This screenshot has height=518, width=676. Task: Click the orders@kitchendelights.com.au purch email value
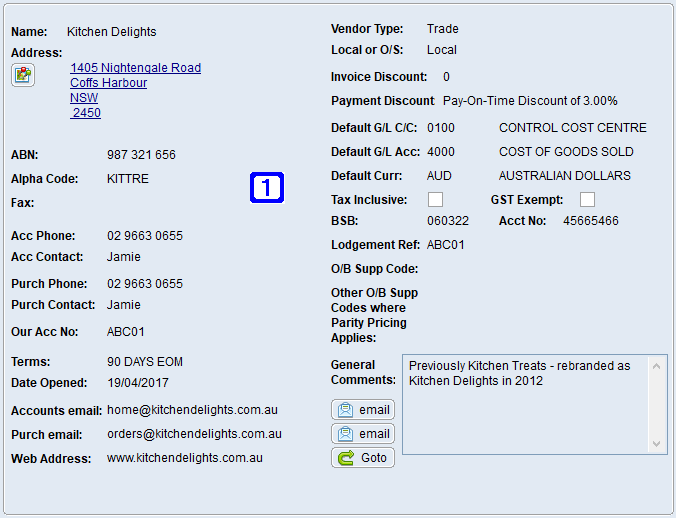pos(194,434)
